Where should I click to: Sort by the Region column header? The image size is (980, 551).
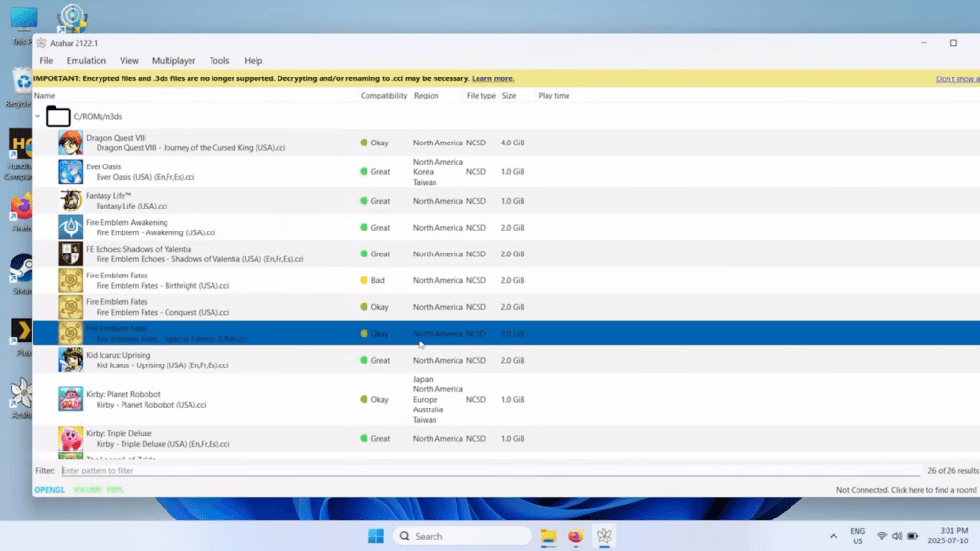pos(426,96)
